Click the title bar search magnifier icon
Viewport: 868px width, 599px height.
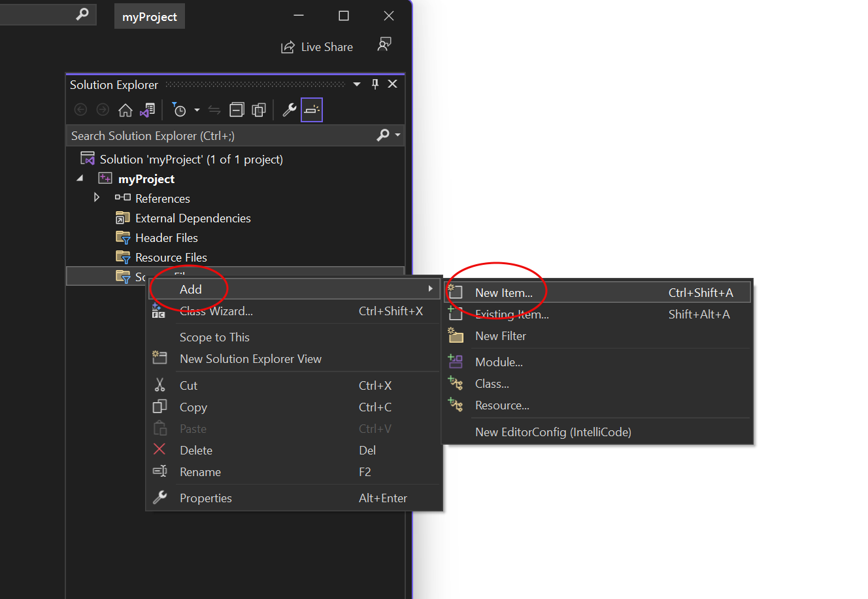click(82, 14)
